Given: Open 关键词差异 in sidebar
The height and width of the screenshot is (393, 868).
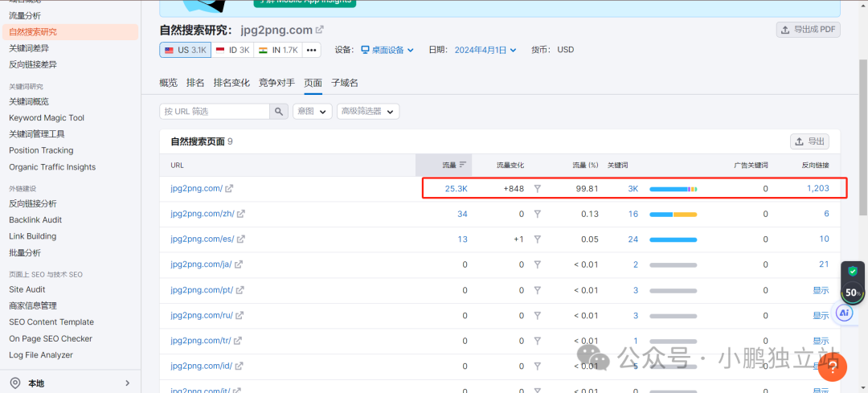Looking at the screenshot, I should 29,48.
